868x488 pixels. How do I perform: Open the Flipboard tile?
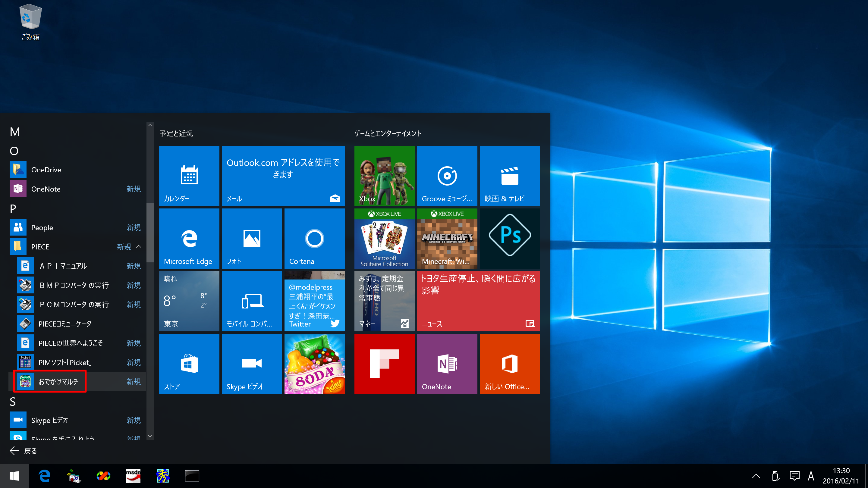(x=384, y=363)
